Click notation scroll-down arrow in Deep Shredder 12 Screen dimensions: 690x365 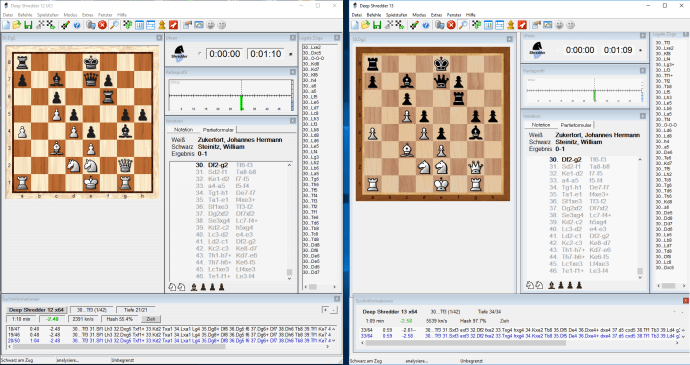click(290, 278)
